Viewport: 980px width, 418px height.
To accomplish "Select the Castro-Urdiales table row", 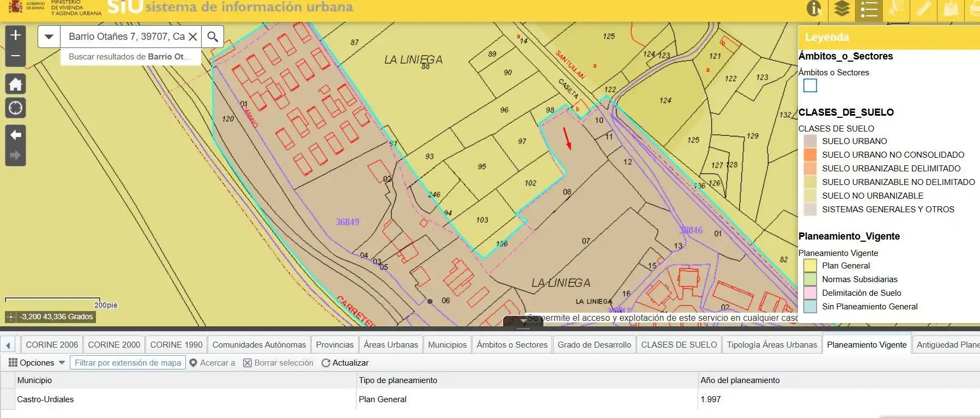I will [x=490, y=399].
